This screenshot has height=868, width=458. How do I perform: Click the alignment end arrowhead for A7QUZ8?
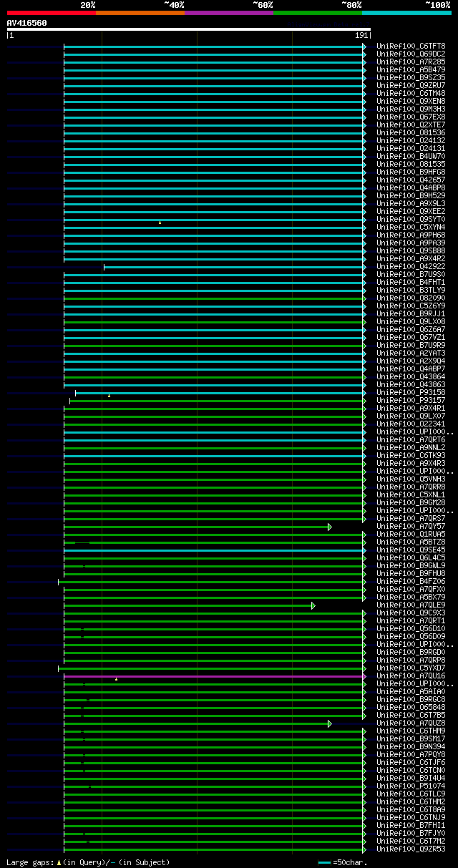pyautogui.click(x=330, y=723)
